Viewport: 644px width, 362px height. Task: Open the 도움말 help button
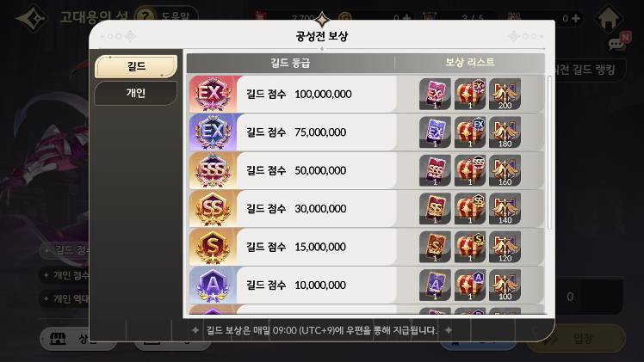[x=166, y=16]
